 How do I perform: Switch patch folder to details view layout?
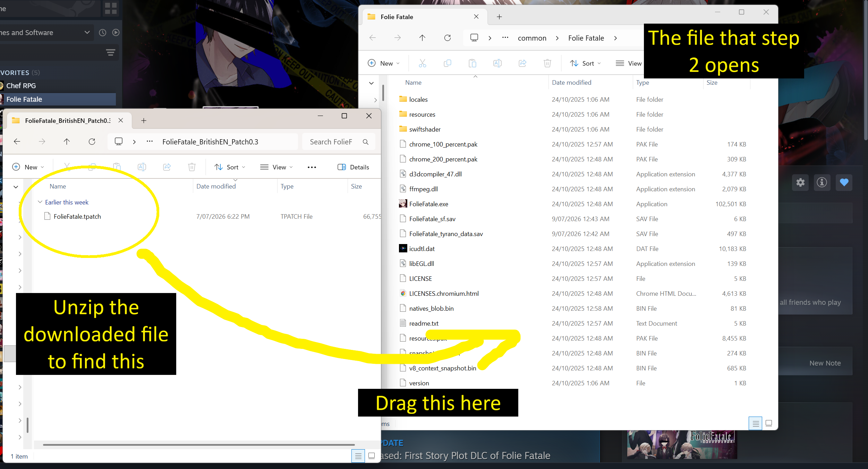coord(358,456)
